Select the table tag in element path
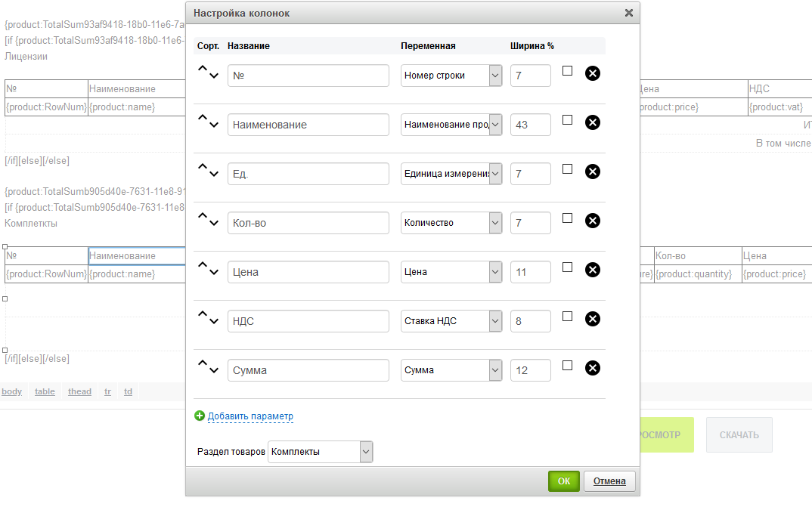 [x=45, y=391]
